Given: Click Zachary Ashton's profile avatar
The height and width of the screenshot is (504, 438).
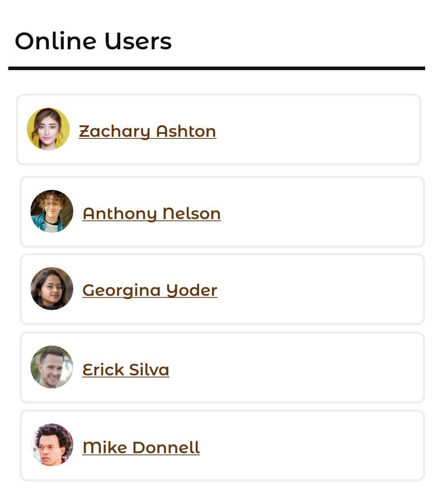Looking at the screenshot, I should (x=48, y=129).
